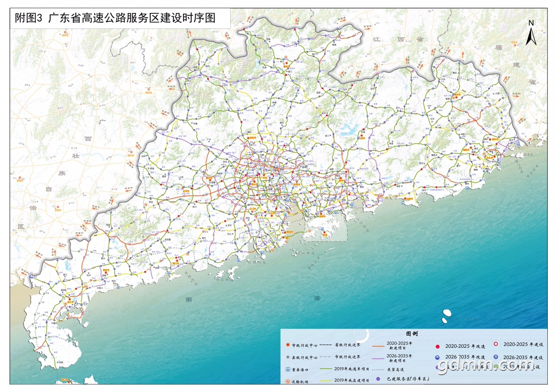555x392 pixels.
Task: Click the 市级行政边界 legend label
Action: [x=347, y=357]
